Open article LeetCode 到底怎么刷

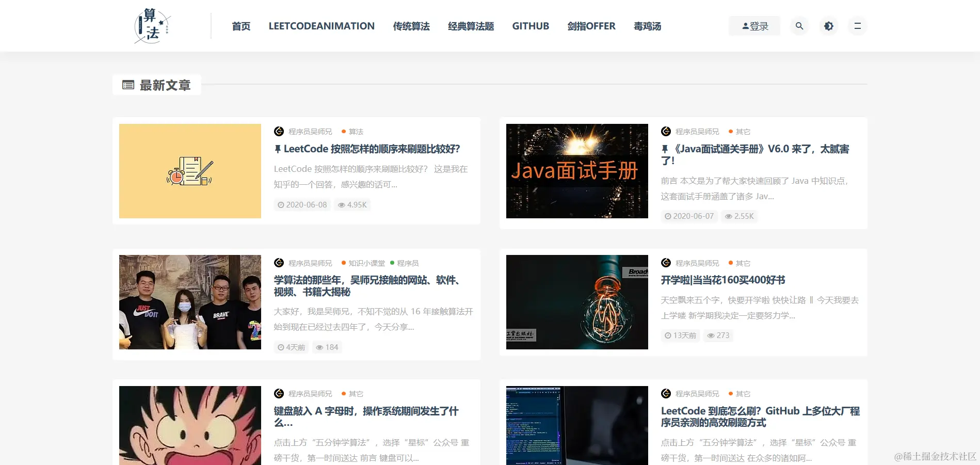click(x=760, y=416)
